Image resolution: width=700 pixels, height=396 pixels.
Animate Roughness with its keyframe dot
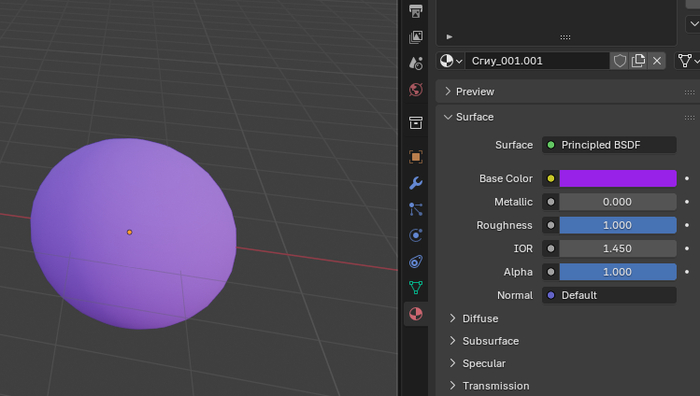(x=687, y=225)
